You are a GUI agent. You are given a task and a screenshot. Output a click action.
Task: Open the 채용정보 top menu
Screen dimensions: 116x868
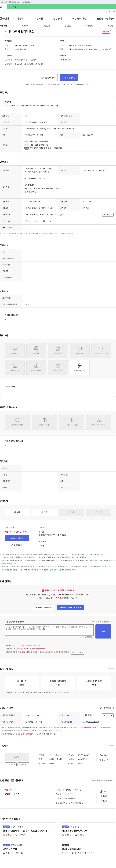19,19
